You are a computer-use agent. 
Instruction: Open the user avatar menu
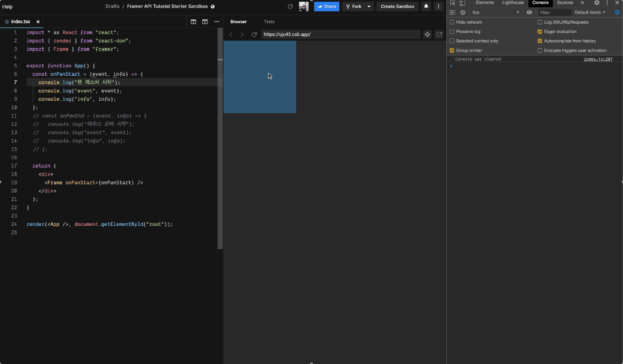pyautogui.click(x=304, y=6)
